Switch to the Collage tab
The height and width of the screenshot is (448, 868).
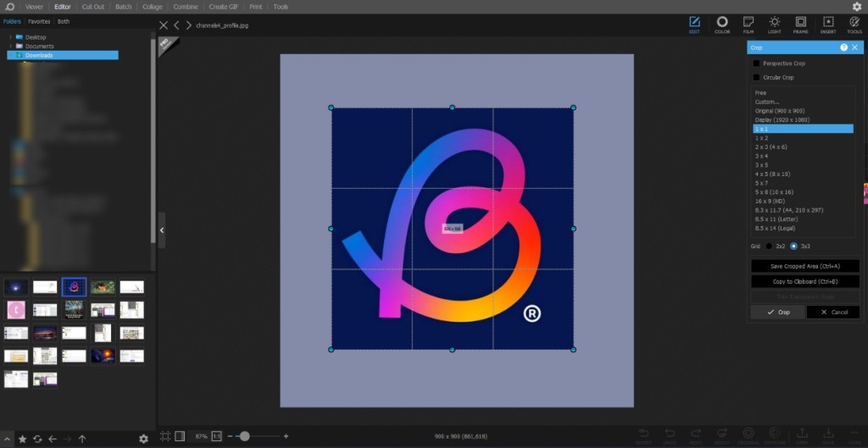153,7
